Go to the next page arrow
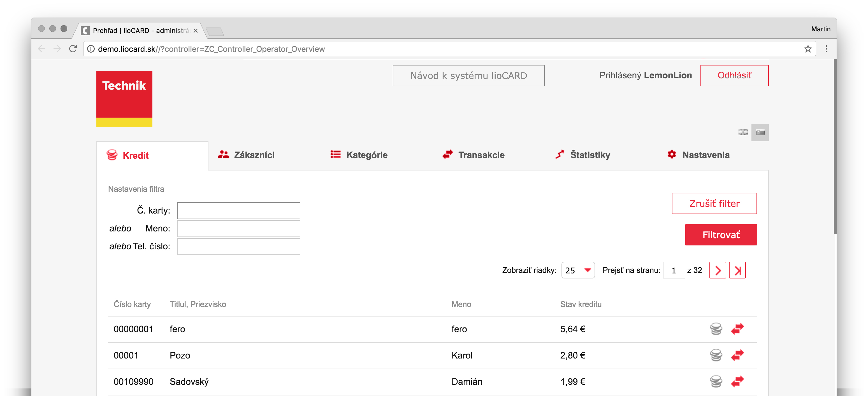Viewport: 868px width, 396px height. [718, 270]
